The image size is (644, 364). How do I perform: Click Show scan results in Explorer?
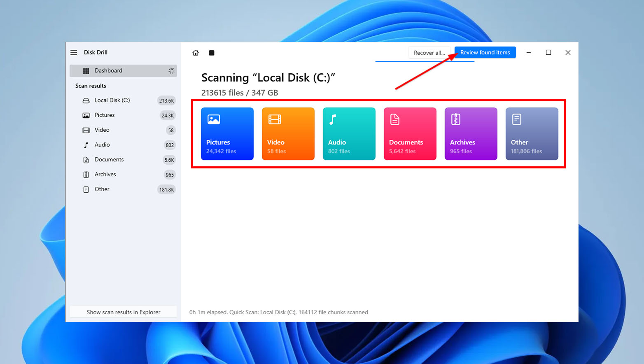(123, 312)
